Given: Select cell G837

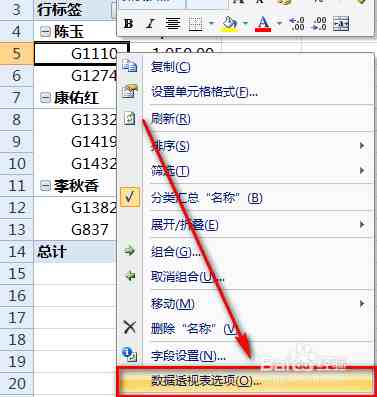Looking at the screenshot, I should coord(75,230).
